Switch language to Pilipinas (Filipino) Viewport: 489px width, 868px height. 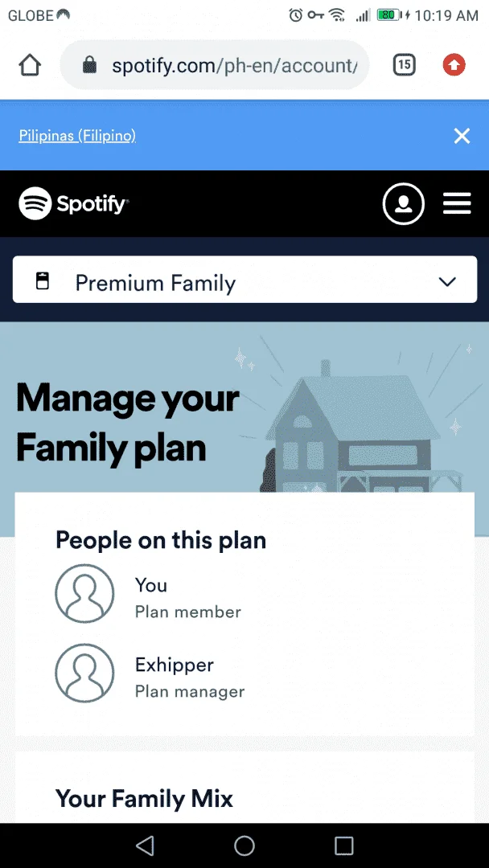pos(77,136)
